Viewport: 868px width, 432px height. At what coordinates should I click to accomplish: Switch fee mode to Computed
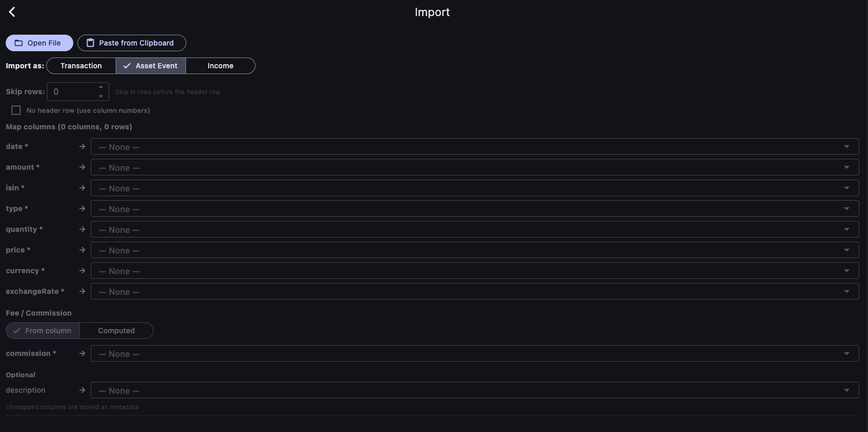coord(117,331)
